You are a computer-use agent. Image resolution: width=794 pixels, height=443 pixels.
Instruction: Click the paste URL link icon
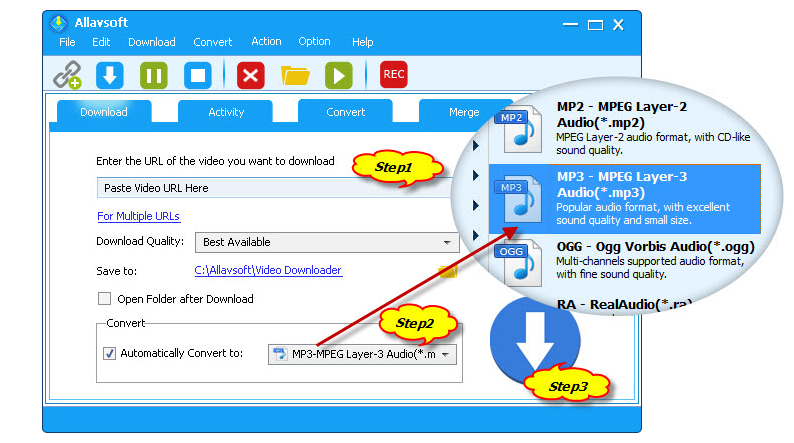pos(67,75)
